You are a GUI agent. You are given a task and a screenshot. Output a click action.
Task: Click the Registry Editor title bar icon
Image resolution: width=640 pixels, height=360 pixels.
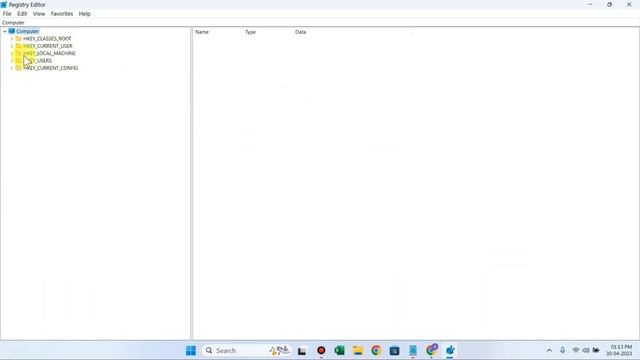tap(4, 4)
